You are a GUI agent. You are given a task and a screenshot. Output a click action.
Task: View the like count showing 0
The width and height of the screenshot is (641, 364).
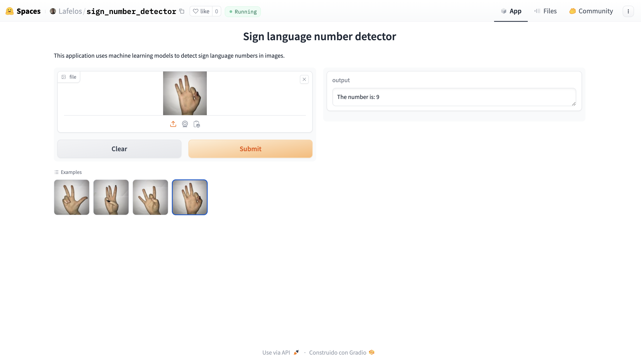pos(217,11)
